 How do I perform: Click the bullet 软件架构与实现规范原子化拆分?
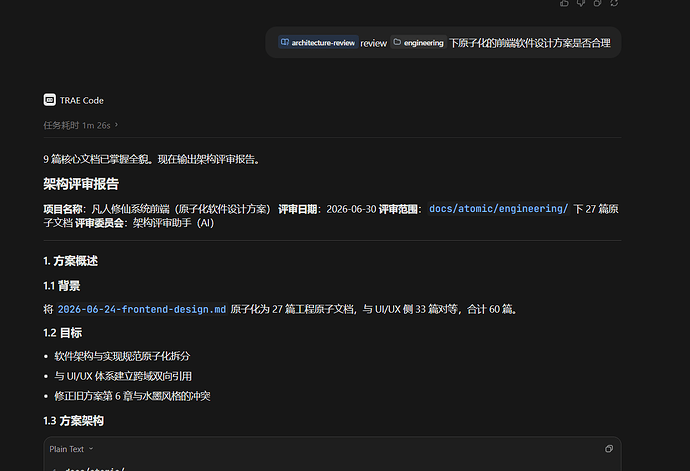click(122, 356)
